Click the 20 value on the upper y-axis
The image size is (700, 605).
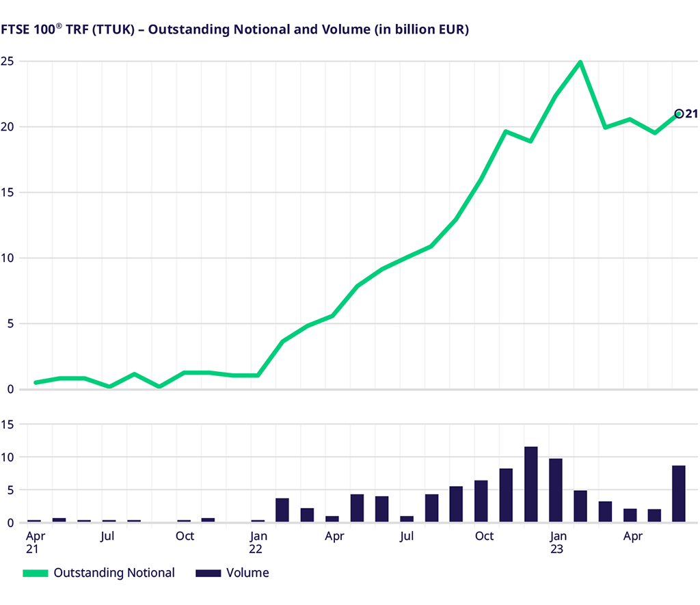8,127
